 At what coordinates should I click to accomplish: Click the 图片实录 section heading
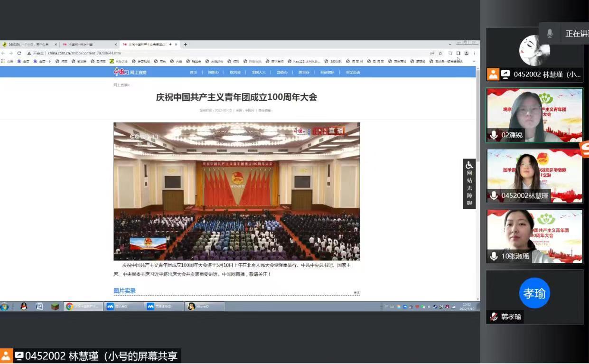click(x=124, y=291)
